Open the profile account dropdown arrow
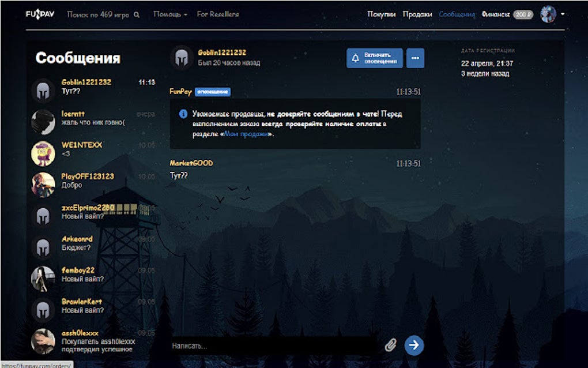 click(x=563, y=13)
